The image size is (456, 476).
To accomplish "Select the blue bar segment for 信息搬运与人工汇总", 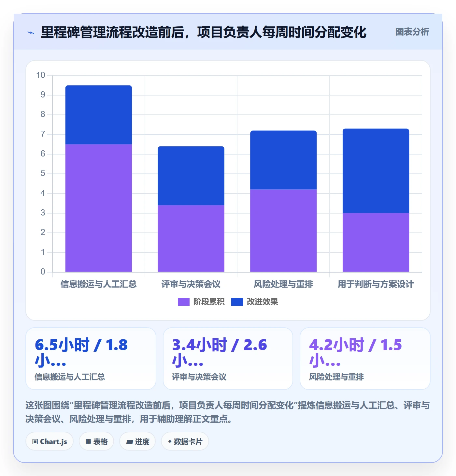I will coord(99,115).
